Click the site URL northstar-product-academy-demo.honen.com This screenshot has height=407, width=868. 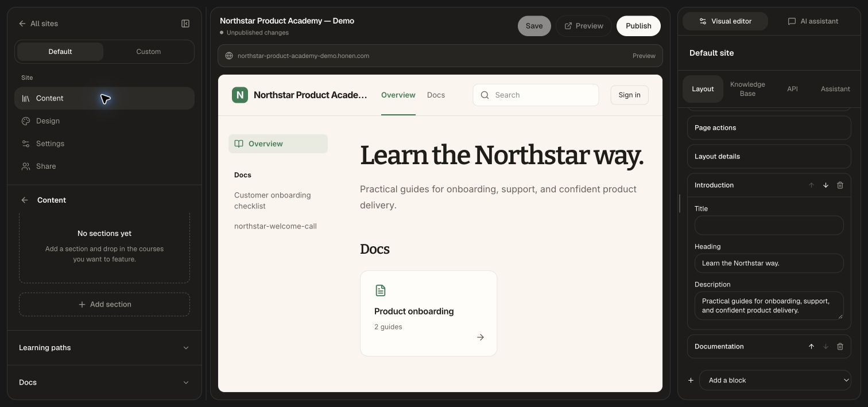pyautogui.click(x=303, y=56)
